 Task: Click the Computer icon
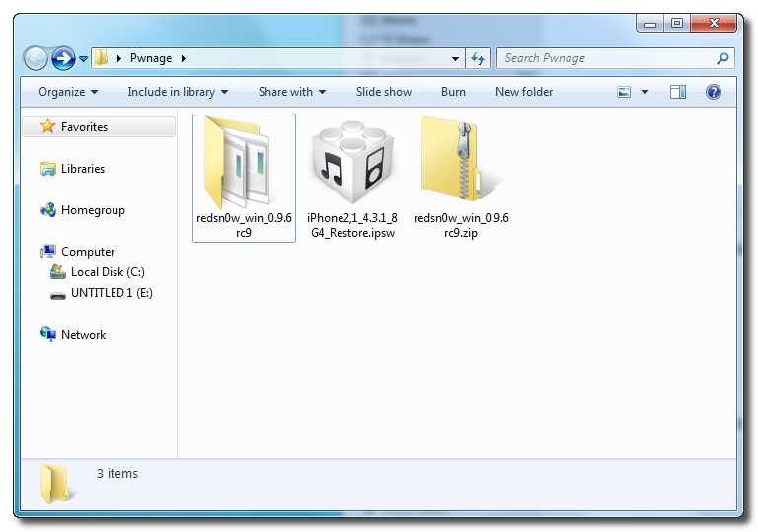pyautogui.click(x=47, y=252)
